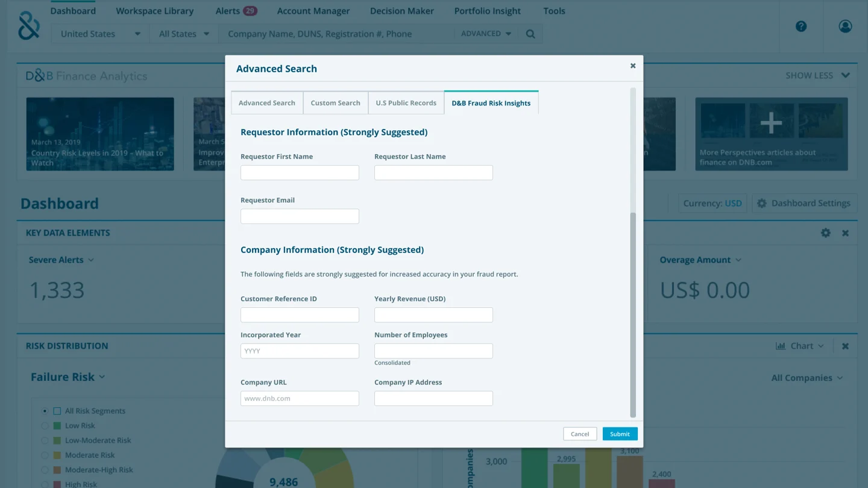Screen dimensions: 868x488
Task: Open the Tools menu
Action: [554, 11]
